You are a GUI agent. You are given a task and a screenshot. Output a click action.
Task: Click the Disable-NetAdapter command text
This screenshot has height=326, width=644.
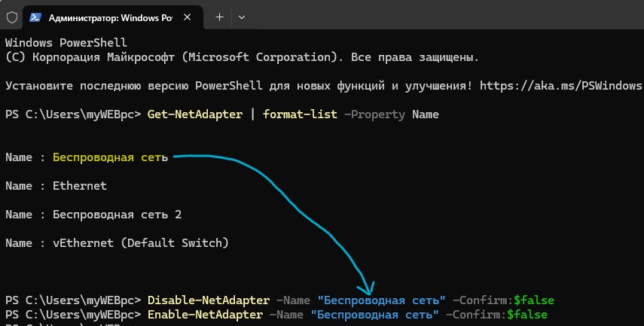(x=208, y=300)
